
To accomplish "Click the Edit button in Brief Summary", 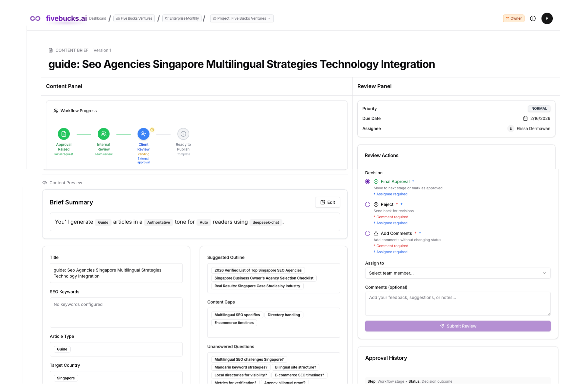I will 327,202.
